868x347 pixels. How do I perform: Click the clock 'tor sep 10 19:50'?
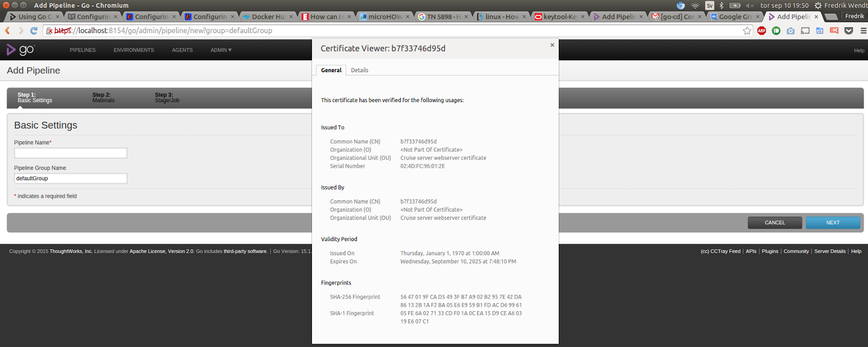coord(784,5)
